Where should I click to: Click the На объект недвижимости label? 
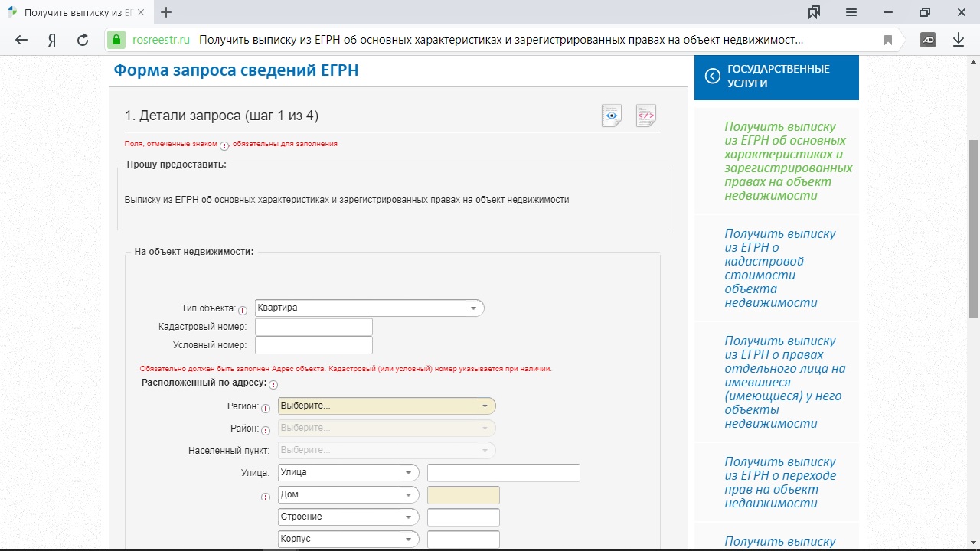pyautogui.click(x=194, y=251)
